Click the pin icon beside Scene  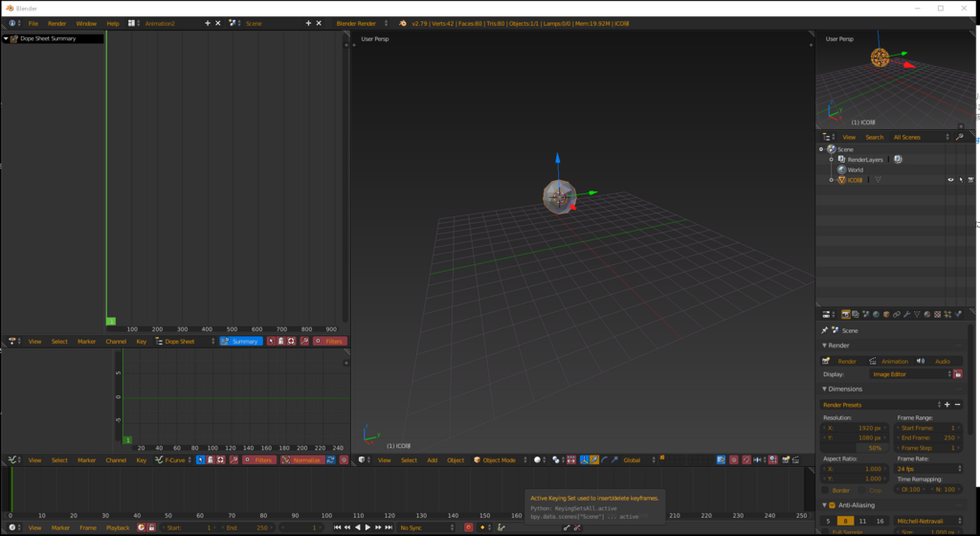pos(824,330)
